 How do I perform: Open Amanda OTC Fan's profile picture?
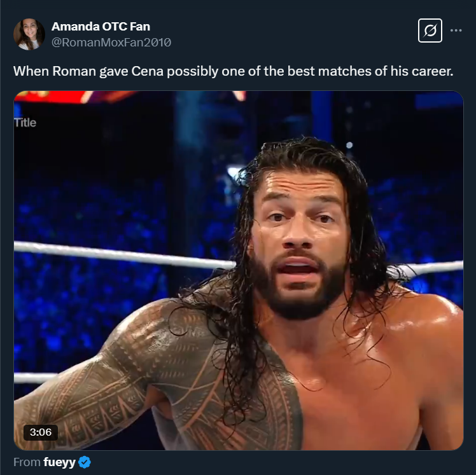coord(29,34)
